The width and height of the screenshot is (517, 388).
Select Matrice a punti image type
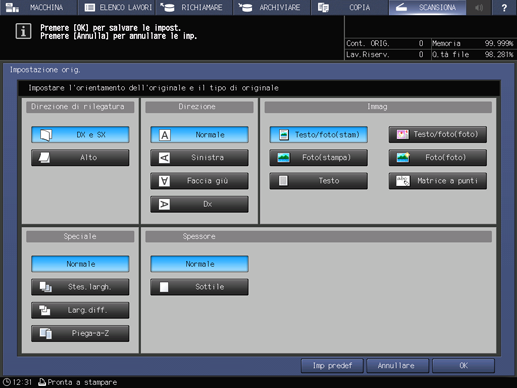coord(438,181)
